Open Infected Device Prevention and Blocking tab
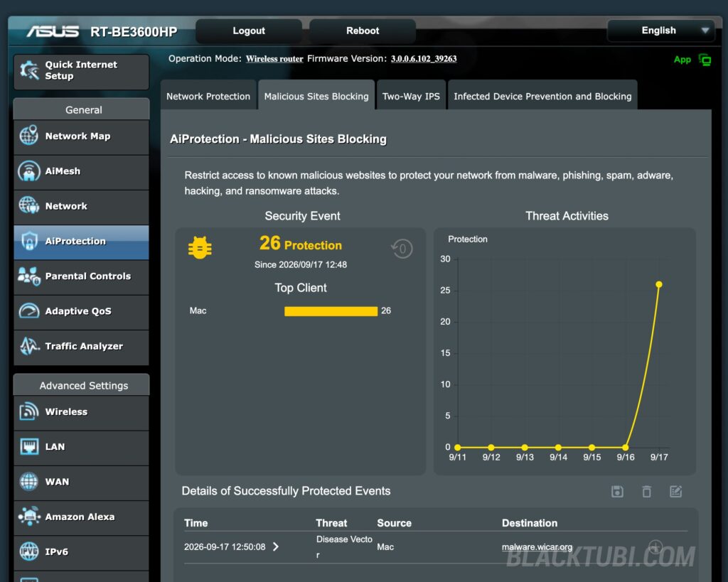Screen dimensions: 728x582 click(x=542, y=96)
